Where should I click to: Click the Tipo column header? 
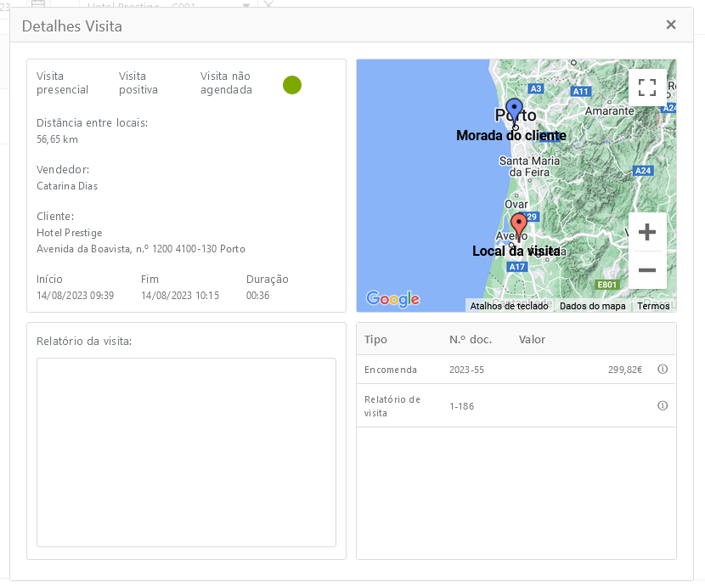(375, 340)
